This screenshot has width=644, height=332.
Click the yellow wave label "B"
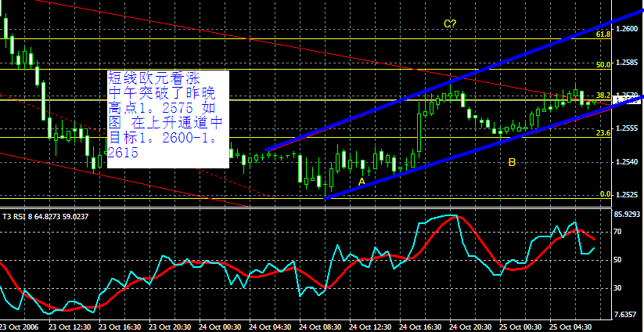pyautogui.click(x=512, y=162)
